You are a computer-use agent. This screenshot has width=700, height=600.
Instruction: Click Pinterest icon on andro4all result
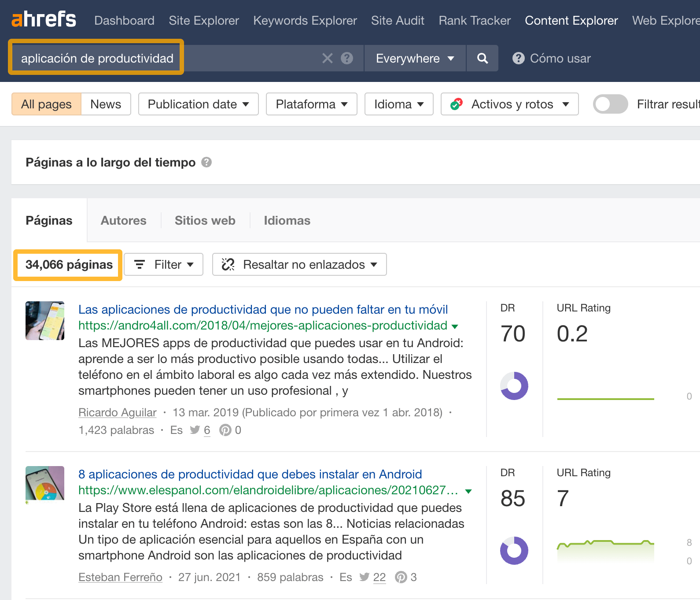225,430
